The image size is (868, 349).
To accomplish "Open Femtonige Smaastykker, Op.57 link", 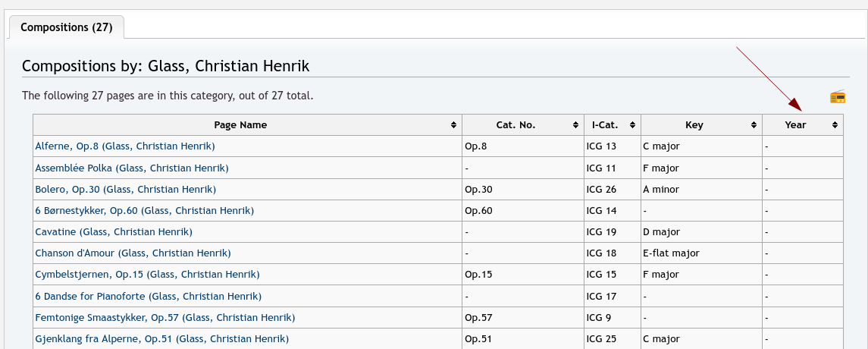I will point(165,317).
